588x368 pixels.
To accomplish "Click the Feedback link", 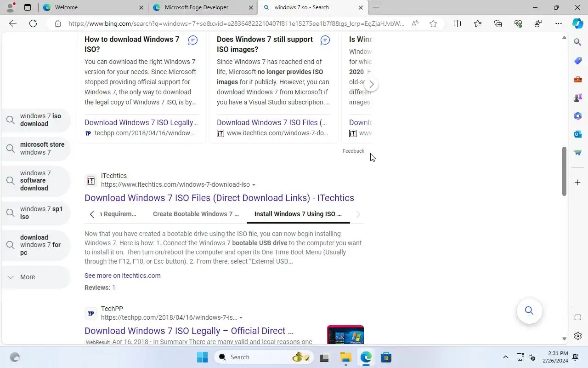I will 353,151.
